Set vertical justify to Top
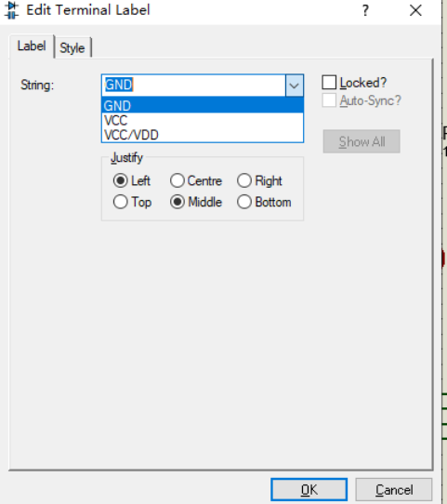 pyautogui.click(x=121, y=202)
